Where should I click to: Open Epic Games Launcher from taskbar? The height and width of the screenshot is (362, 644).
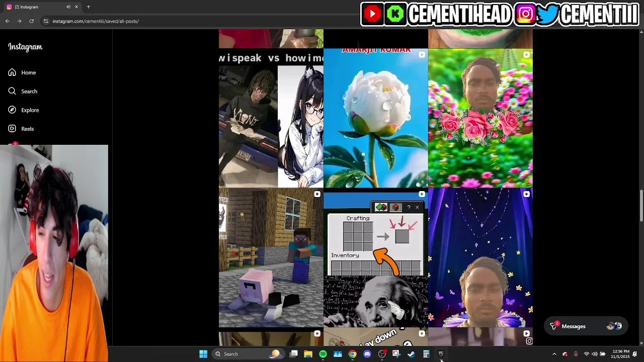(441, 354)
